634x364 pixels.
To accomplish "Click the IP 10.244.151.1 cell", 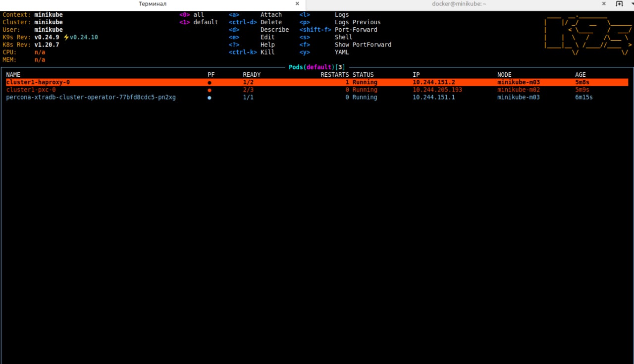I will point(434,97).
